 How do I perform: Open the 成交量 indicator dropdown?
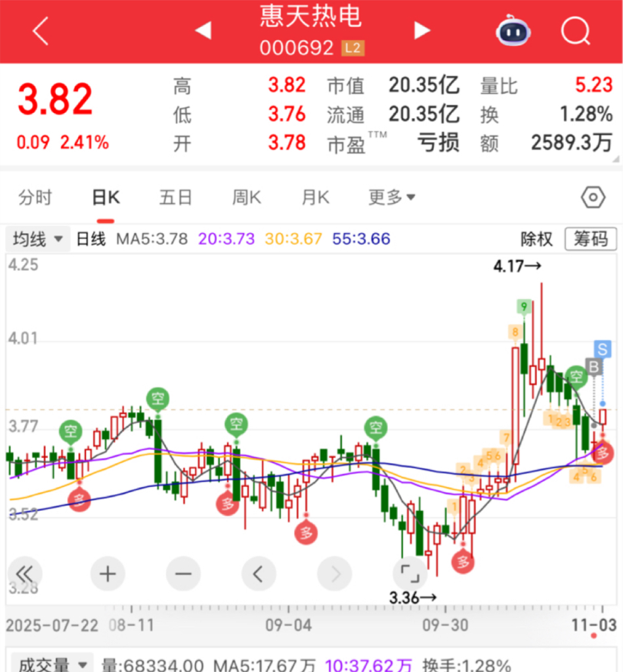(x=52, y=664)
